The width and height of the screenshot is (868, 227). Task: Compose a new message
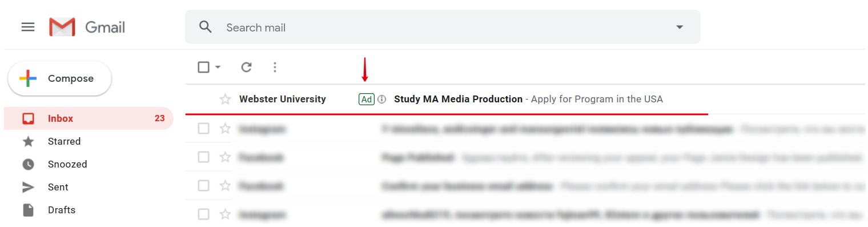click(59, 78)
